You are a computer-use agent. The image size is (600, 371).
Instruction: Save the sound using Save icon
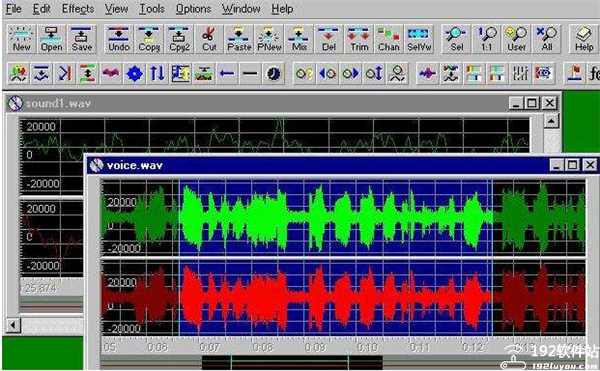[82, 39]
